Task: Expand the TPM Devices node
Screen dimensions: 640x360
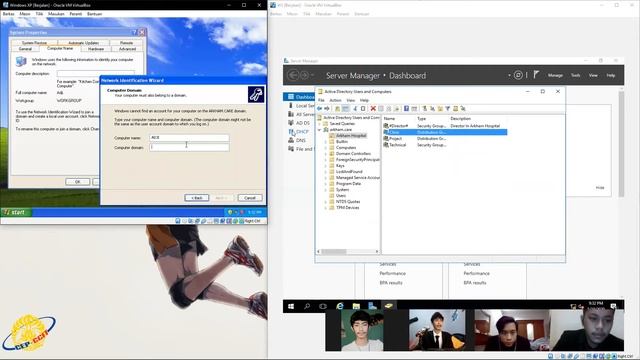Action: (x=326, y=208)
